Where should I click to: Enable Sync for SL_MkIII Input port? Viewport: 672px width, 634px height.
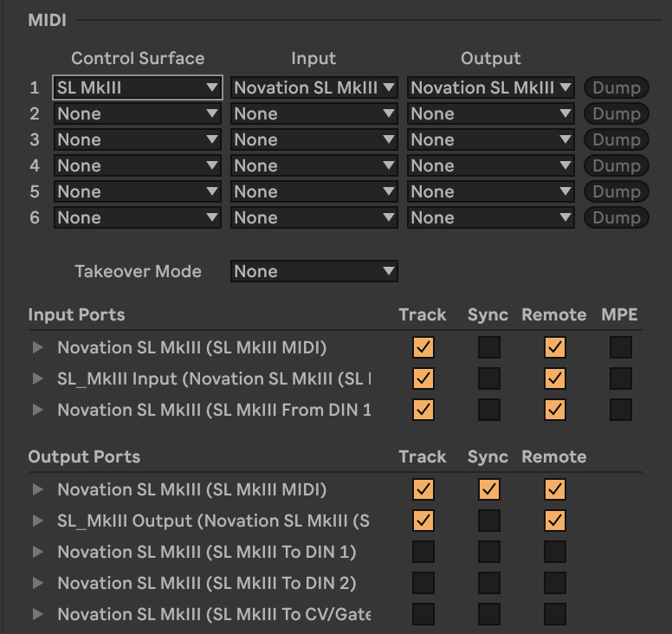click(x=489, y=378)
